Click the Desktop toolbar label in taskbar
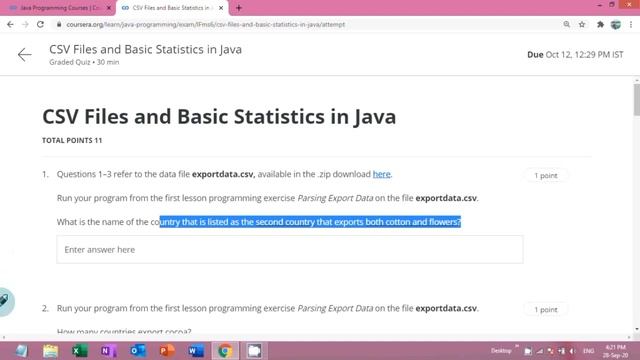This screenshot has width=640, height=360. 501,351
